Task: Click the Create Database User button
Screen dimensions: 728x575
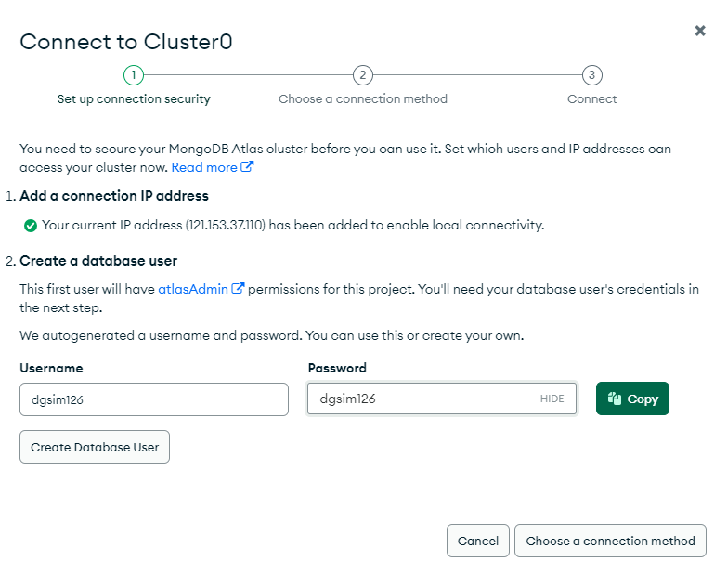Action: point(95,447)
